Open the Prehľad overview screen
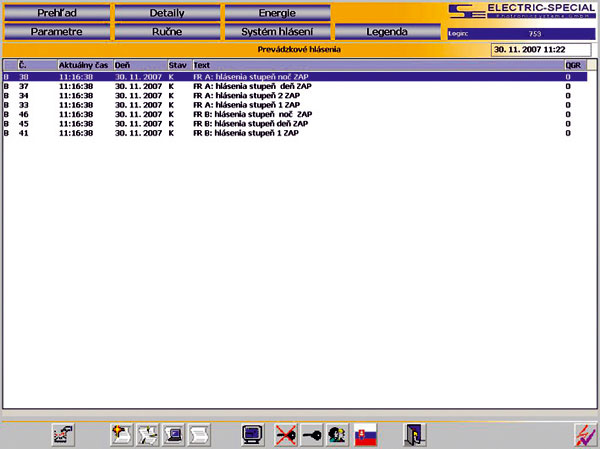The width and height of the screenshot is (600, 449). 56,13
